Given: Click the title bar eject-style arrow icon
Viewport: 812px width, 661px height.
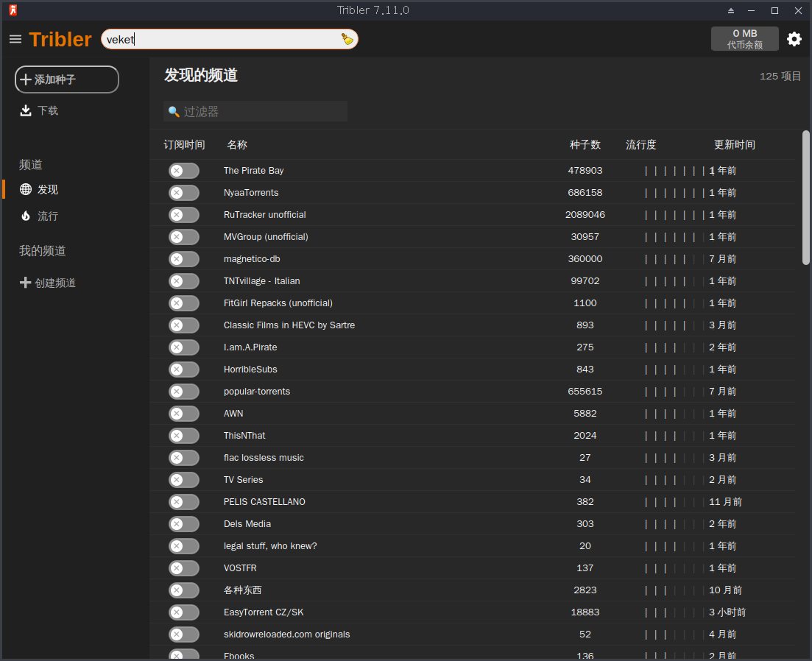Looking at the screenshot, I should tap(731, 10).
